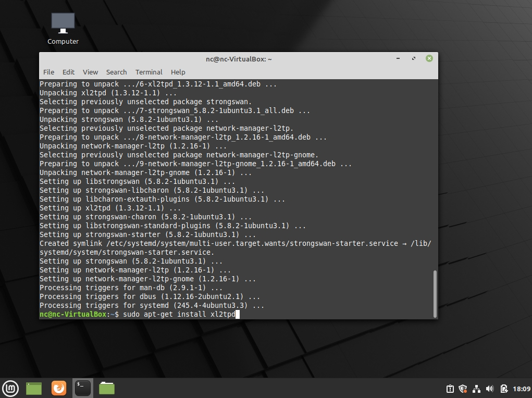
Task: Click 'Processing triggers for dbus' line
Action: pyautogui.click(x=150, y=296)
